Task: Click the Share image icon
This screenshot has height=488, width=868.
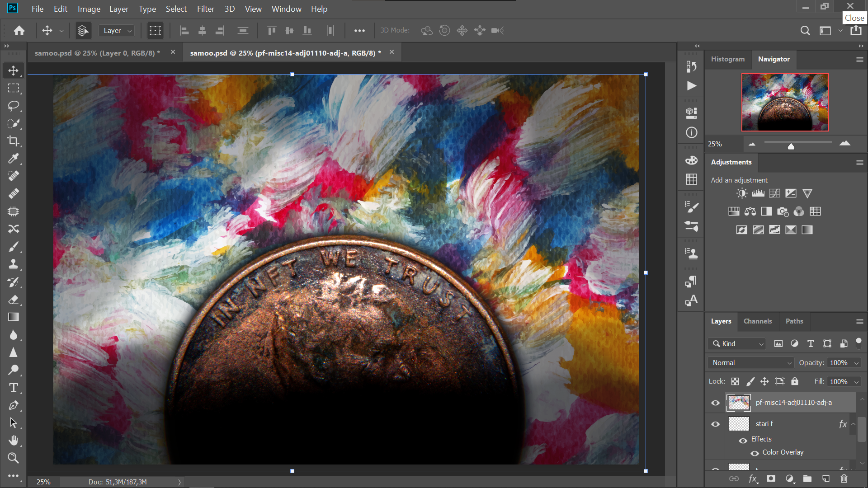Action: [856, 30]
